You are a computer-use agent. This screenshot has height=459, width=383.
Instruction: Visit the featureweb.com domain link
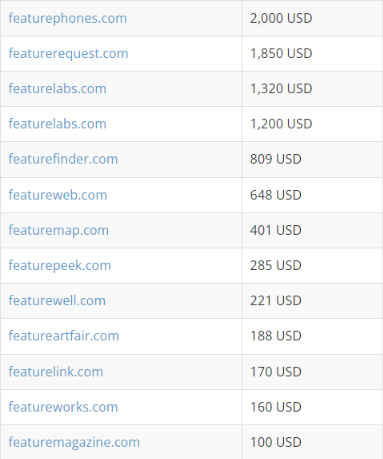[58, 195]
